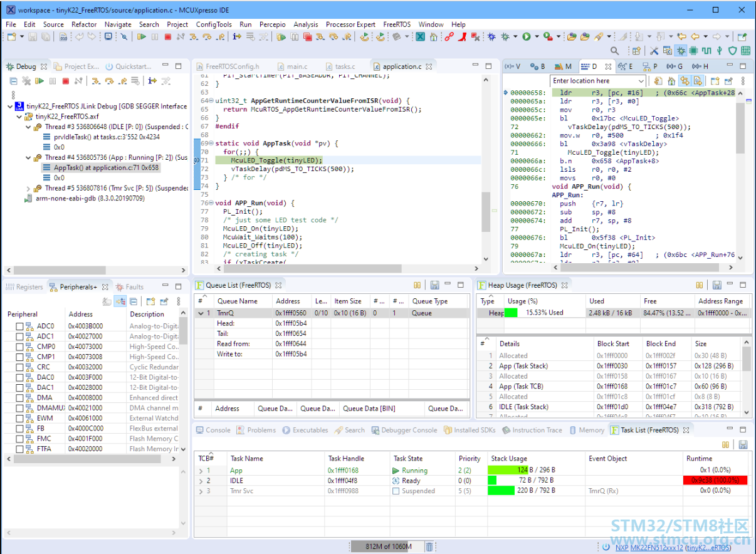
Task: Toggle Instruction Stepping Mode in main toolbar
Action: pos(237,36)
